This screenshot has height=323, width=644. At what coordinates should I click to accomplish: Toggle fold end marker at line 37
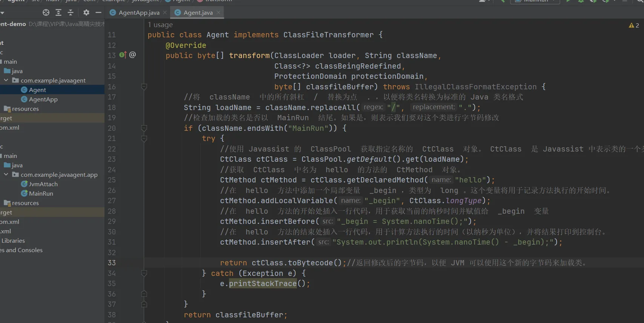coord(144,304)
